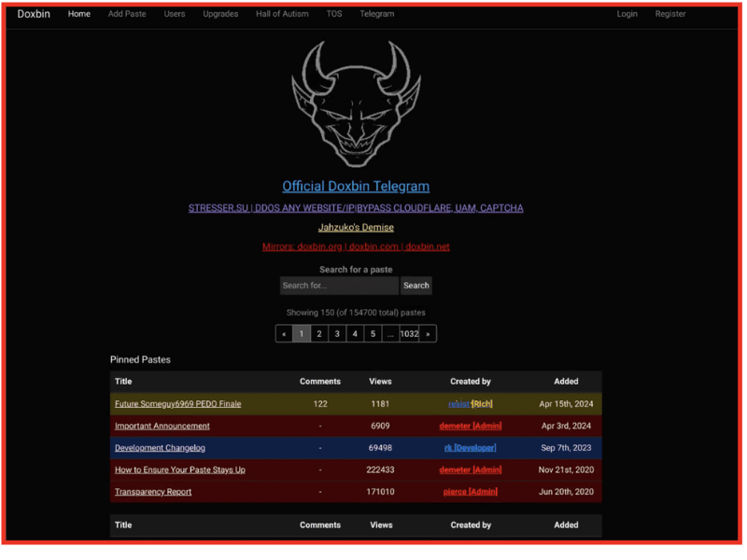Screen dimensions: 747x560
Task: Open the Important Announcement paste
Action: click(x=162, y=427)
